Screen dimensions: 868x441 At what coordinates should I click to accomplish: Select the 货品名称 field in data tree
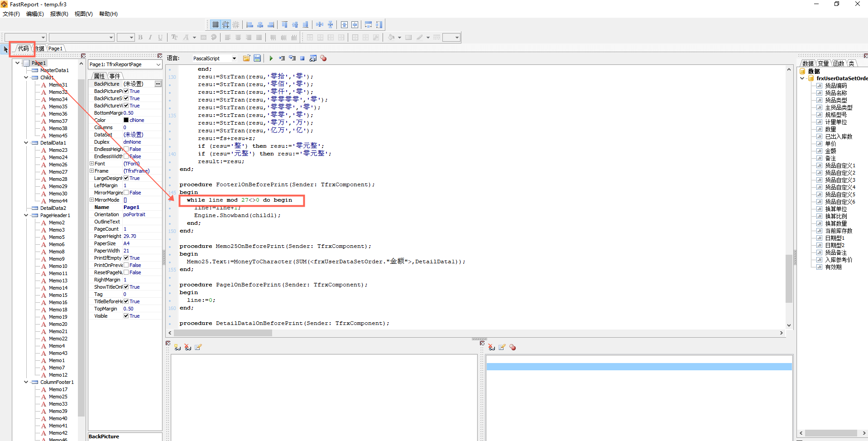836,93
